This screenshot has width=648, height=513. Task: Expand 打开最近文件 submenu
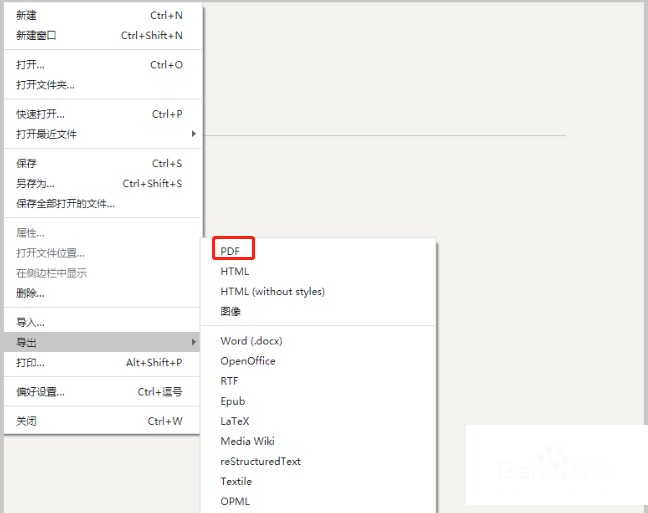[x=102, y=134]
